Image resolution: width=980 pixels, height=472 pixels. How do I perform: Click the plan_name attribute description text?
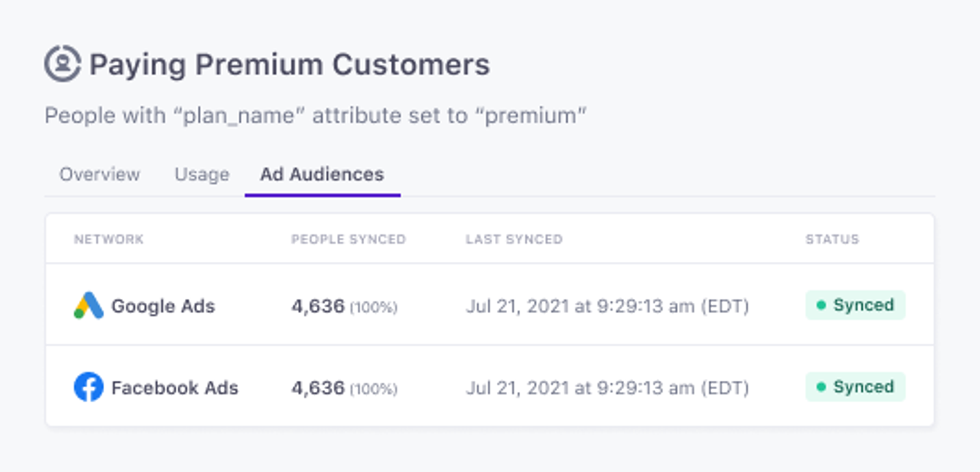pos(315,115)
